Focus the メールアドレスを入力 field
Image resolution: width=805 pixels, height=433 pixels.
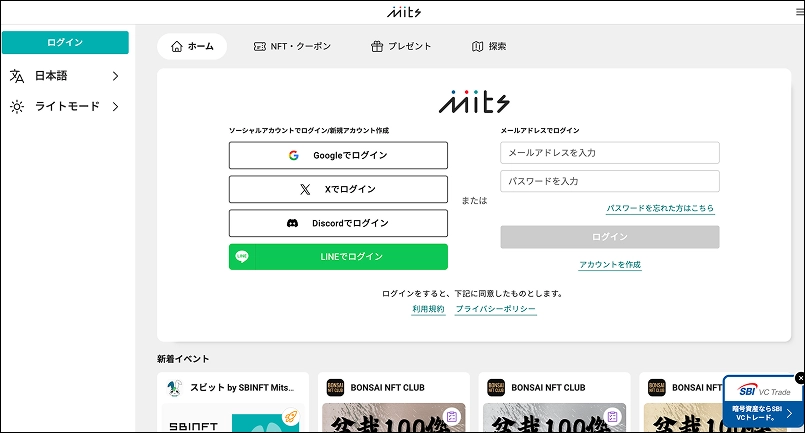click(609, 153)
